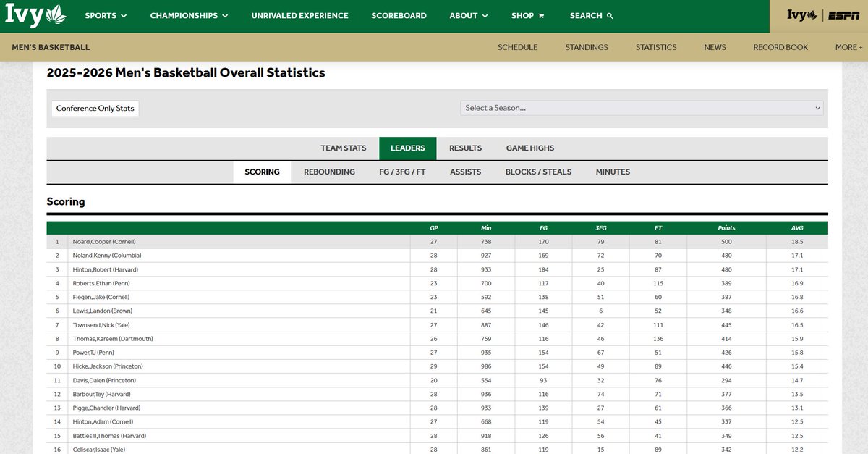The width and height of the screenshot is (868, 454).
Task: Click the Min column header
Action: tap(486, 228)
